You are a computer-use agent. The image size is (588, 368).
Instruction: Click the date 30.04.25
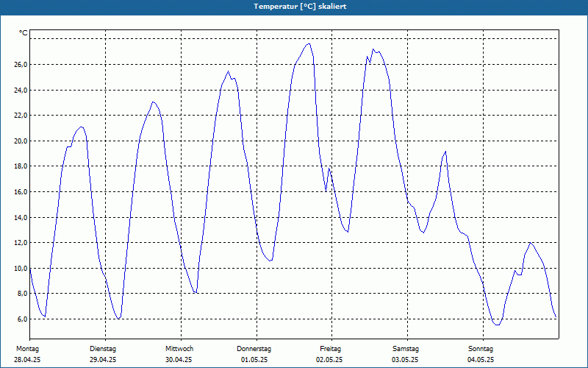click(179, 360)
